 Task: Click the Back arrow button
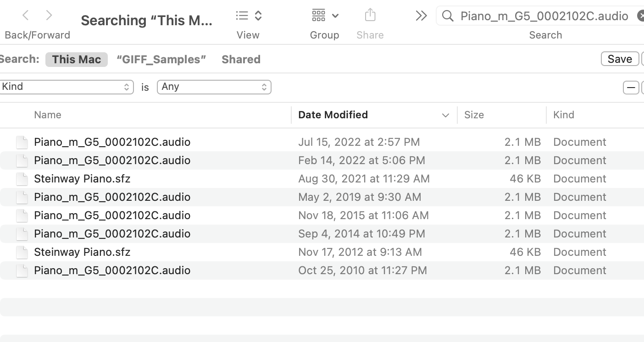pyautogui.click(x=26, y=16)
